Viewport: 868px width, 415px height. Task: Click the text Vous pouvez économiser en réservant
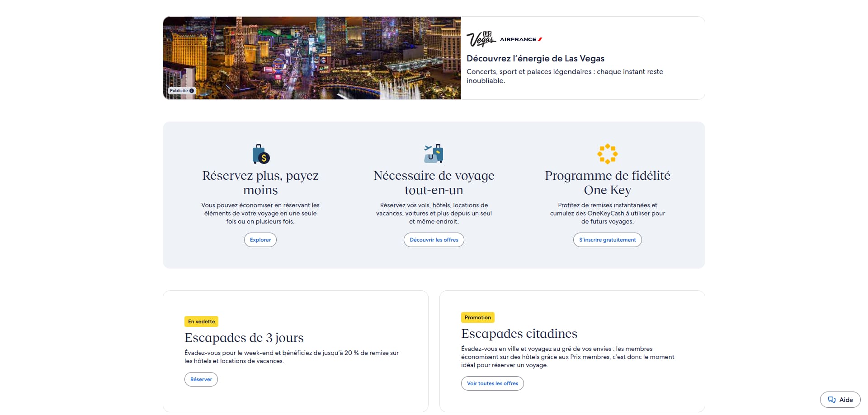(x=260, y=213)
